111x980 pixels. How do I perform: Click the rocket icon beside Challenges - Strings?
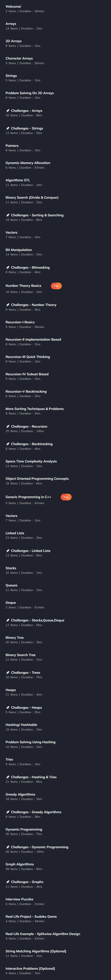pyautogui.click(x=8, y=128)
